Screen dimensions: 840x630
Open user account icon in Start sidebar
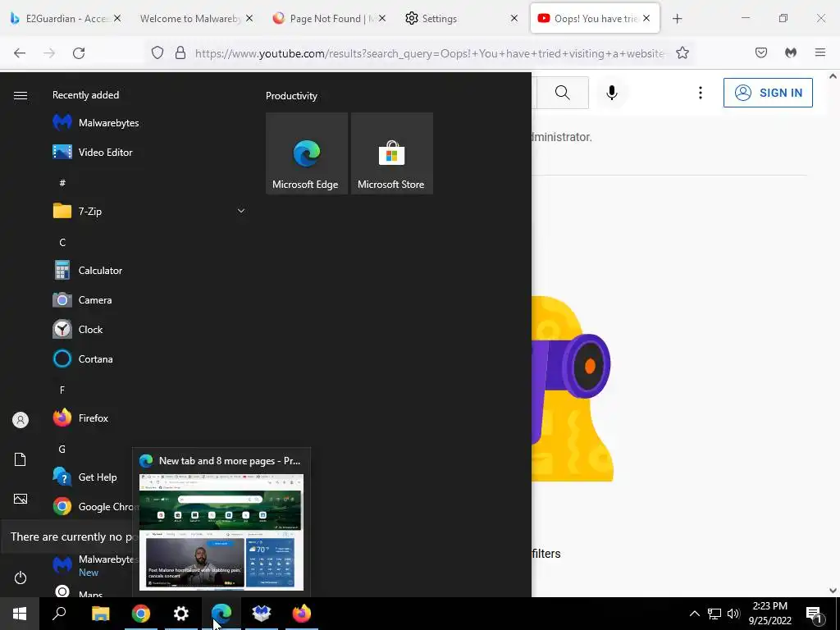pyautogui.click(x=21, y=420)
